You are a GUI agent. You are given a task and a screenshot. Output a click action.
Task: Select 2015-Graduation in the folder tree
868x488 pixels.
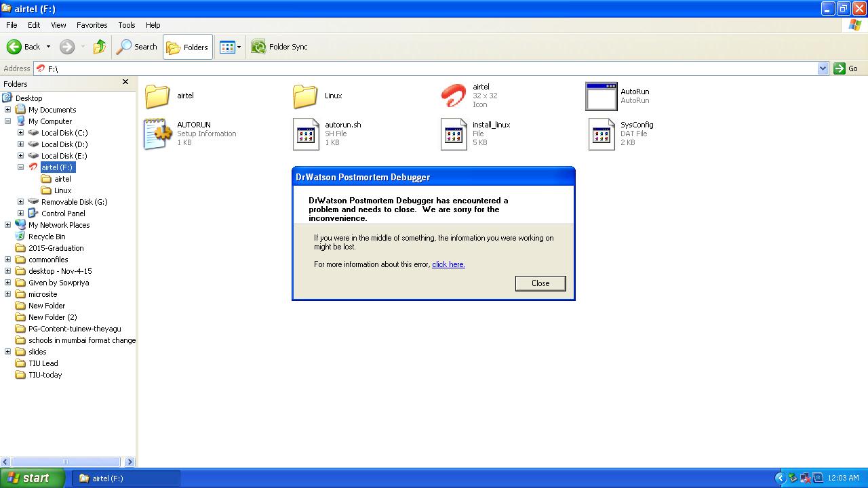[x=56, y=248]
